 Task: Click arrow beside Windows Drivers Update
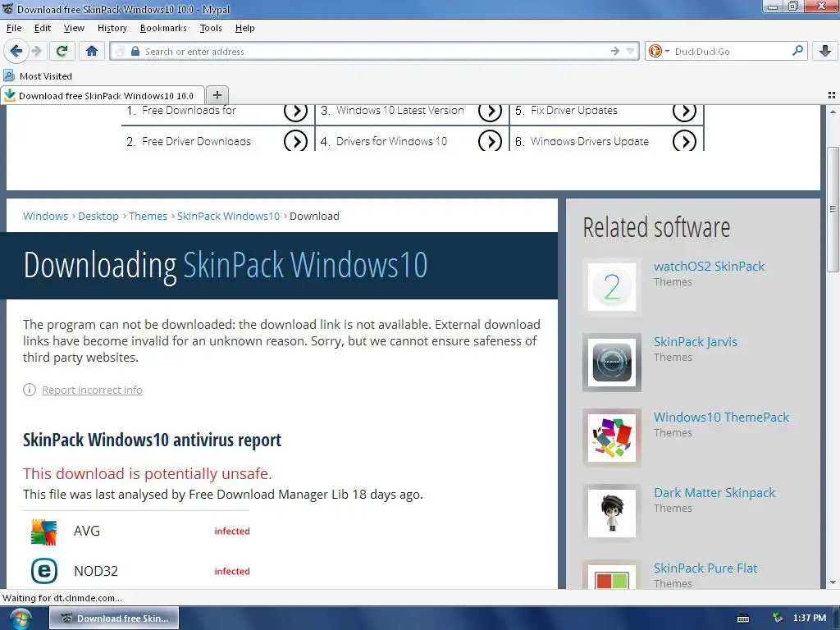684,141
